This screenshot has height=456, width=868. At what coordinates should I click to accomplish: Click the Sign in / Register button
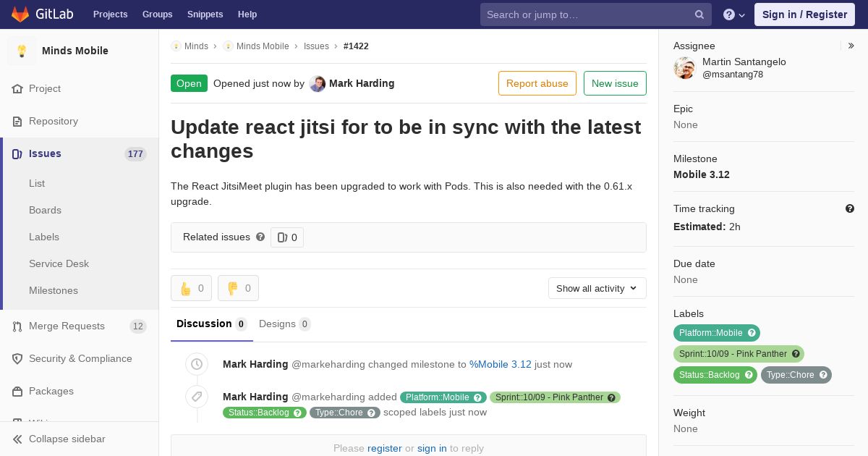804,14
